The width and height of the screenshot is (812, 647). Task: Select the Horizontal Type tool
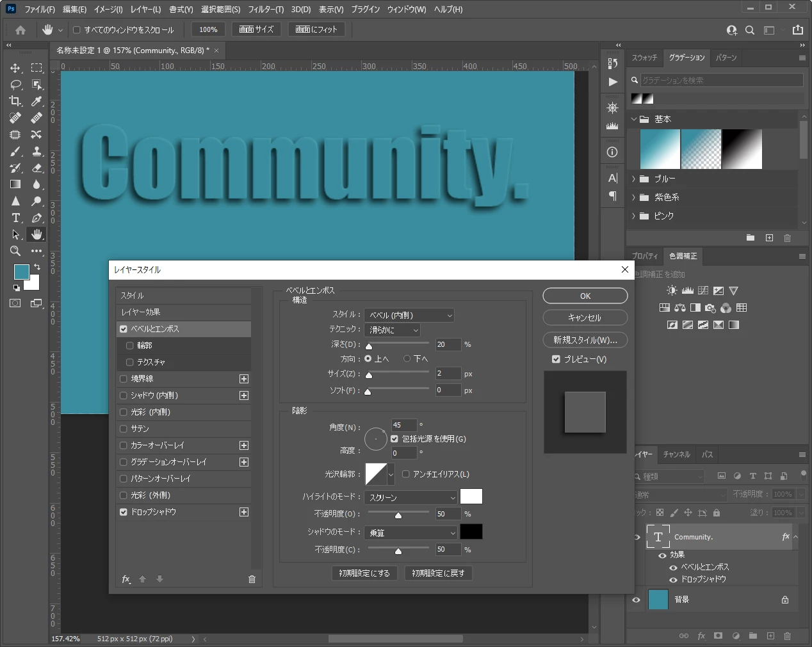tap(15, 218)
